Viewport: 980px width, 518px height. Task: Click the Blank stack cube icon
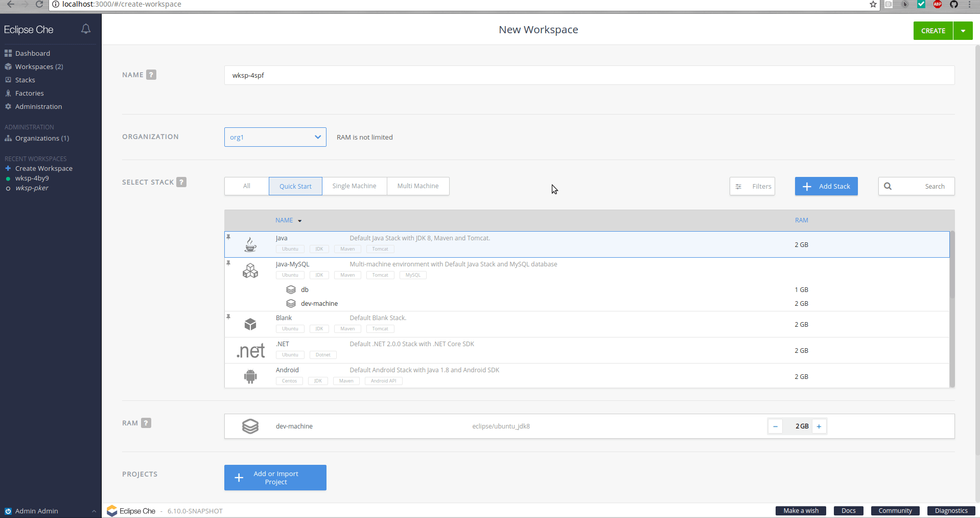(x=250, y=324)
